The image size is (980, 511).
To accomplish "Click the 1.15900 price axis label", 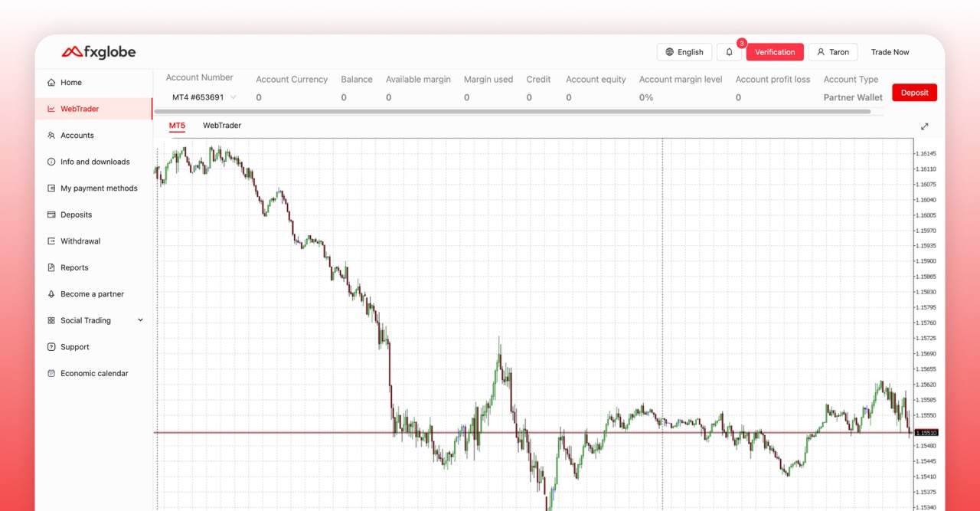I will (x=926, y=261).
